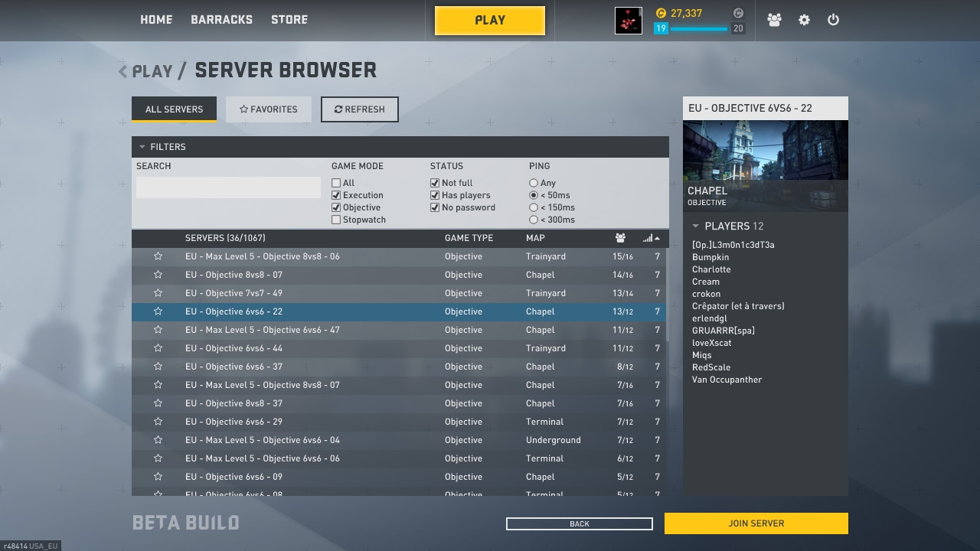980x551 pixels.
Task: Click the player avatar thumbnail
Action: tap(628, 21)
